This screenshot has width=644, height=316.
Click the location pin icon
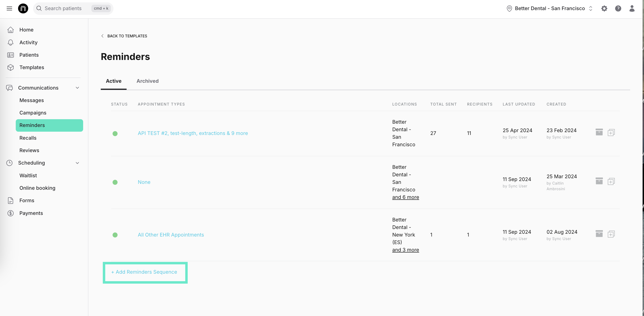click(509, 8)
